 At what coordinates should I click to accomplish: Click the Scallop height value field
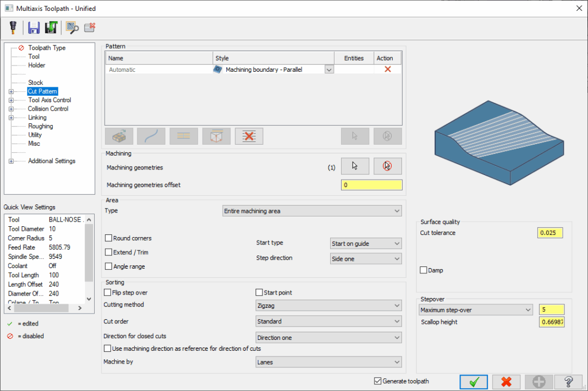click(x=552, y=322)
